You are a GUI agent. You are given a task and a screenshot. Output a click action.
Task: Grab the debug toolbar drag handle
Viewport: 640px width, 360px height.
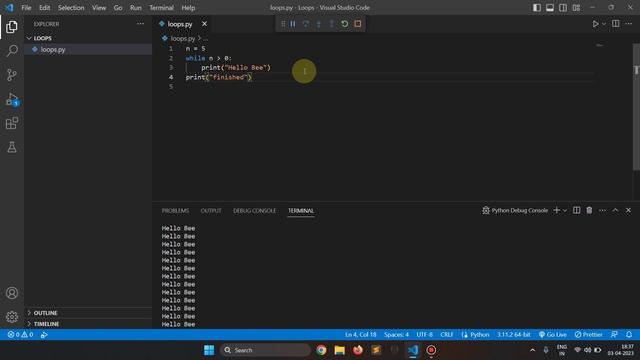point(283,24)
